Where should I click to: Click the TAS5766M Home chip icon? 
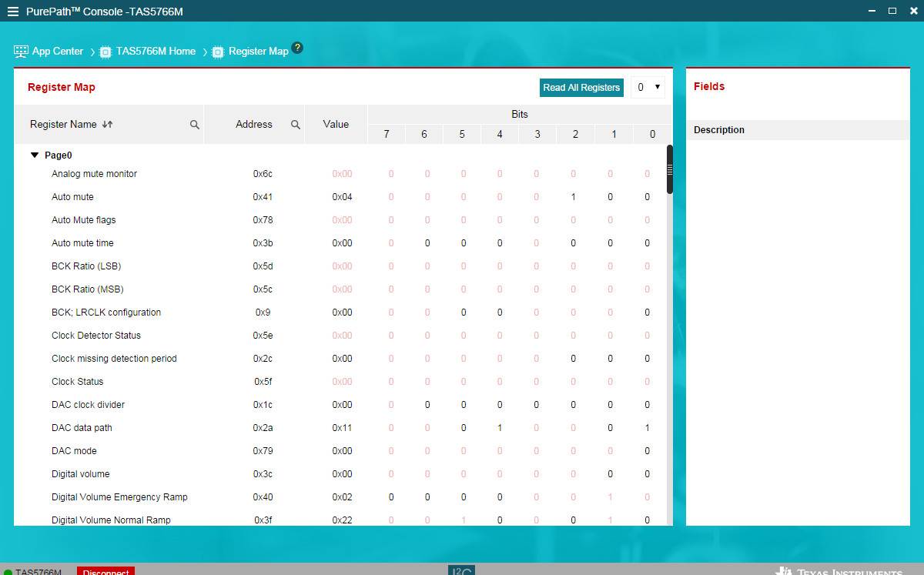point(105,52)
